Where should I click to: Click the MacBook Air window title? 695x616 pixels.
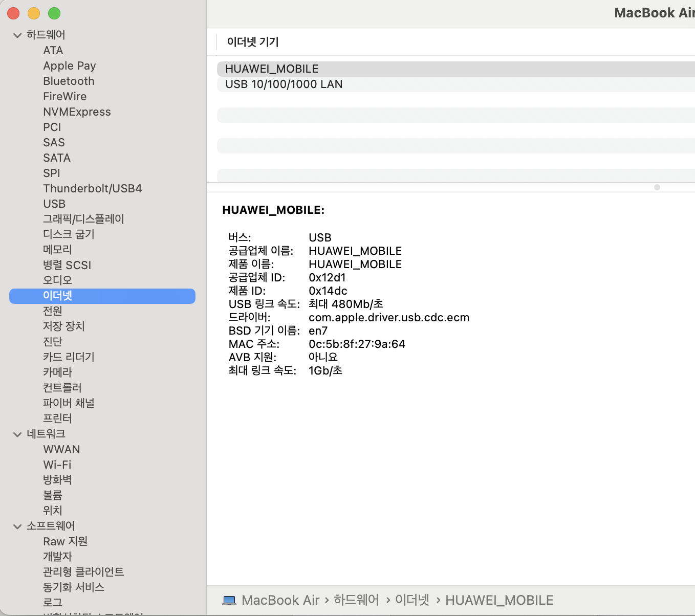(655, 13)
